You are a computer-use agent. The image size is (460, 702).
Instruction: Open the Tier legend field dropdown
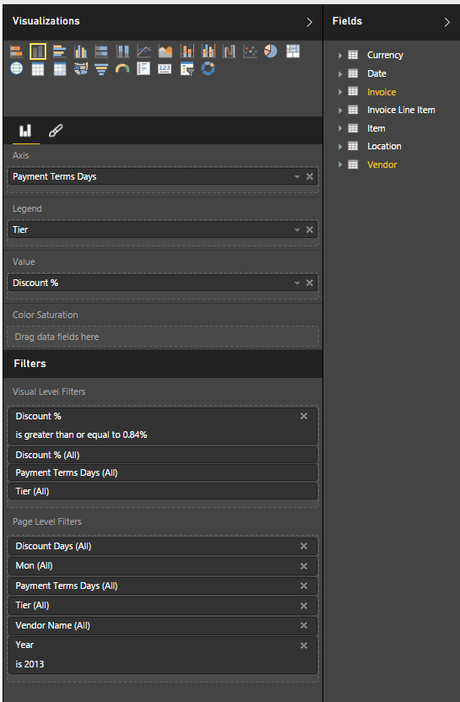coord(297,230)
